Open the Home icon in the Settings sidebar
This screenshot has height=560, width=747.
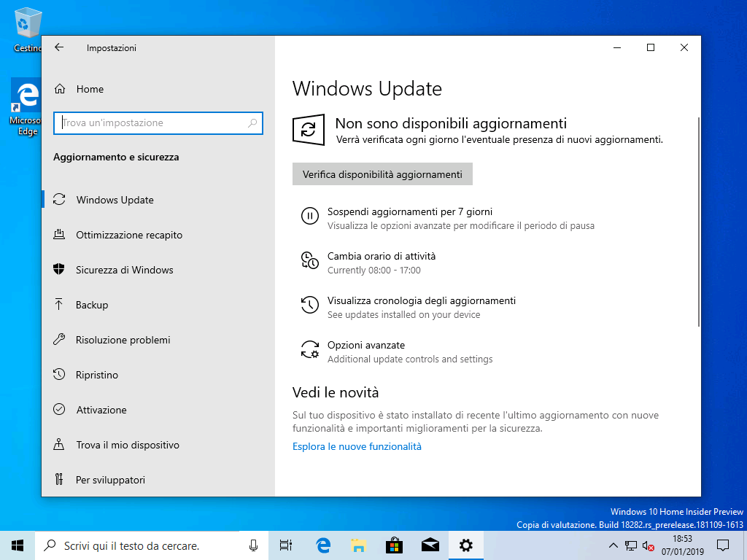pyautogui.click(x=60, y=89)
